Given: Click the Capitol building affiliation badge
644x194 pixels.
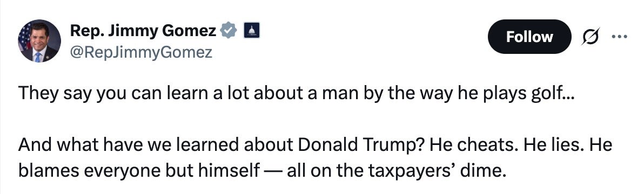Looking at the screenshot, I should (251, 30).
